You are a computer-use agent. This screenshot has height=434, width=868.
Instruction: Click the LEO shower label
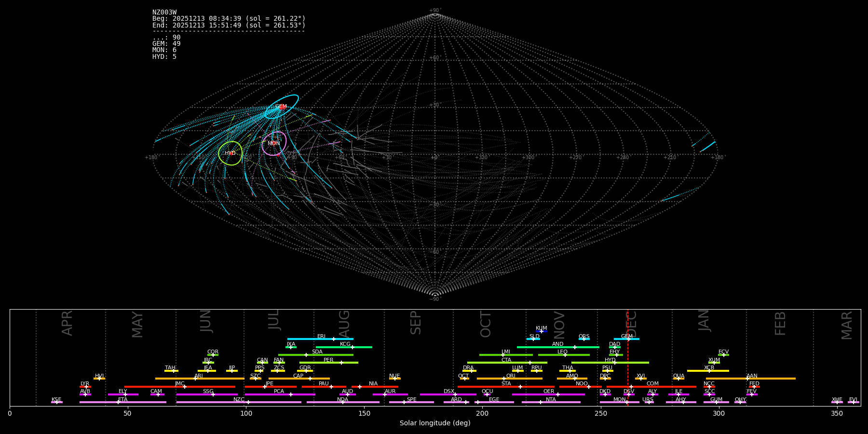pyautogui.click(x=563, y=352)
